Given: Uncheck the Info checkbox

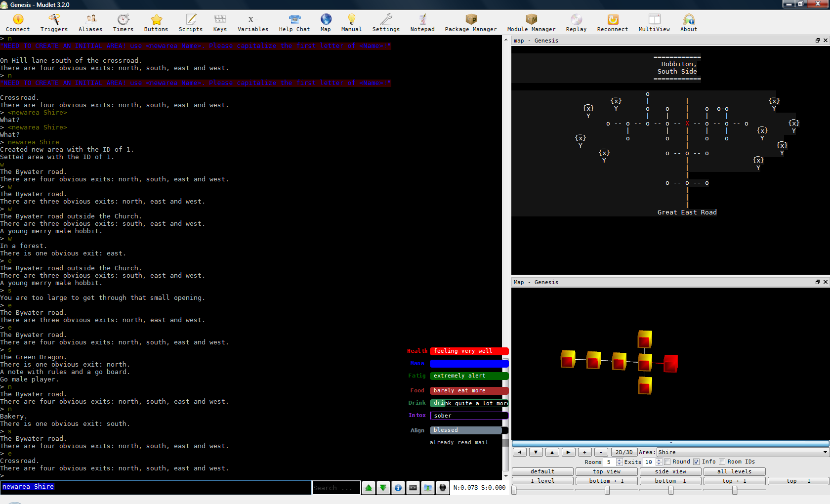Looking at the screenshot, I should point(696,462).
